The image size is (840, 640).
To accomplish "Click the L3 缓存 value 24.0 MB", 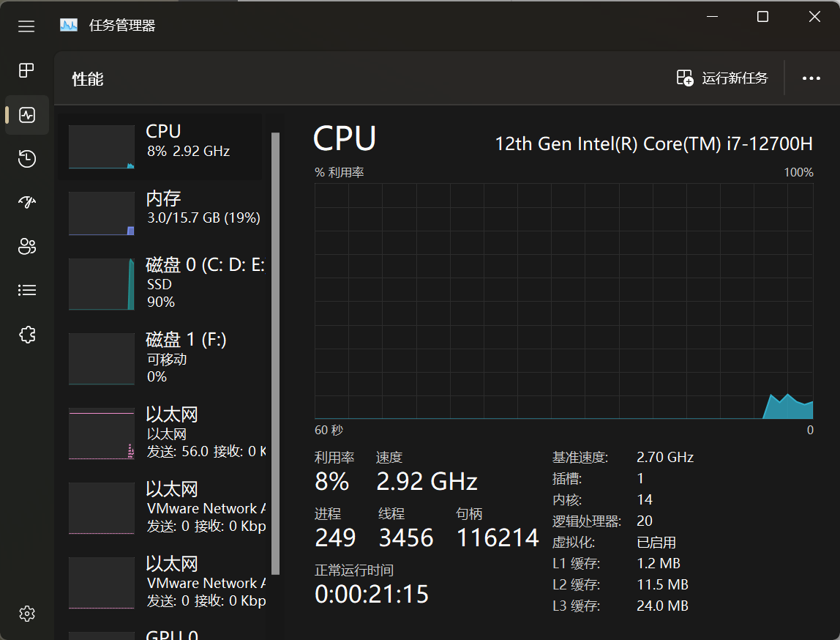I will (x=662, y=606).
